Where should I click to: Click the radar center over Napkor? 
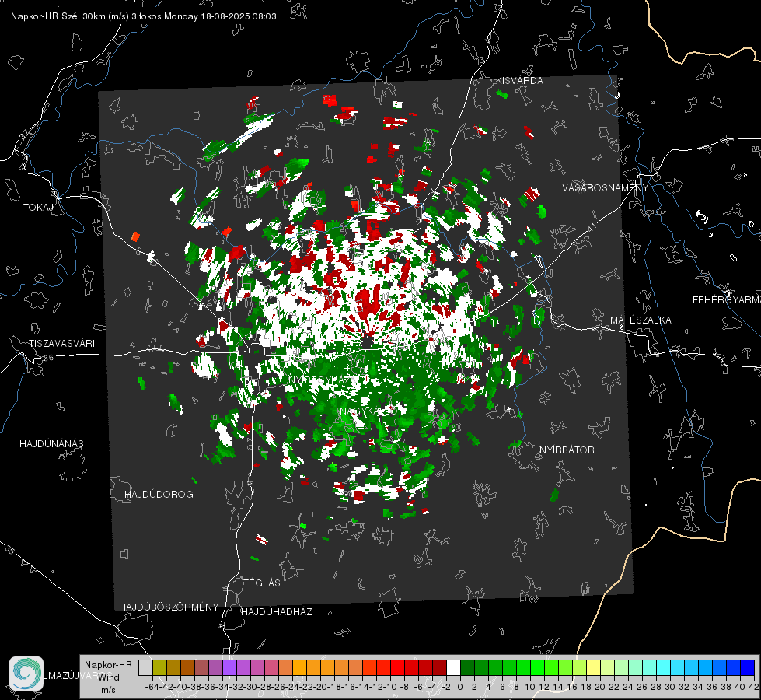[368, 343]
